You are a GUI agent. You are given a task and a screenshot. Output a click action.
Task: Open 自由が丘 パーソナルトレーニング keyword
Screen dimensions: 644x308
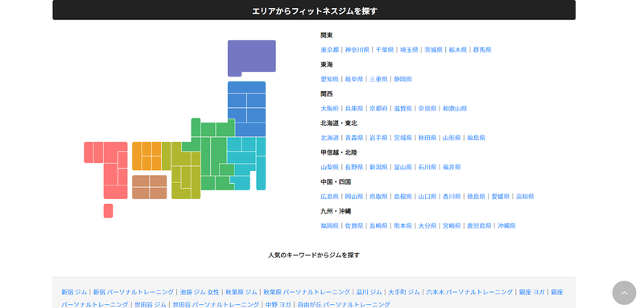[x=344, y=305]
